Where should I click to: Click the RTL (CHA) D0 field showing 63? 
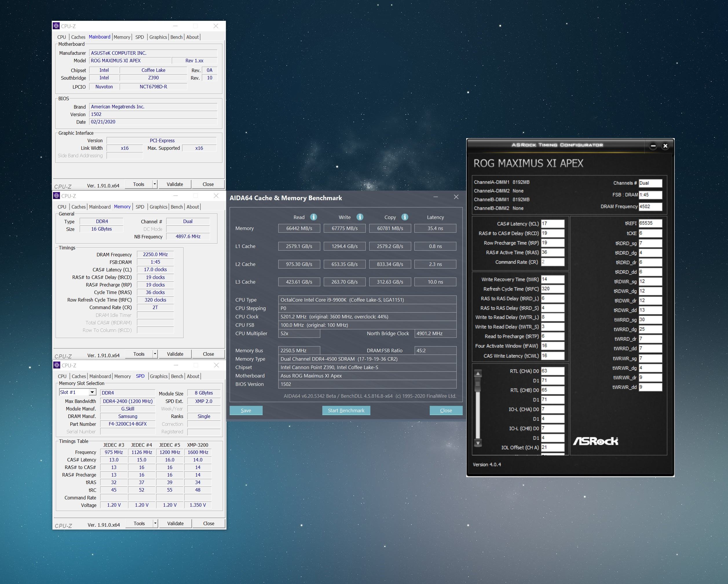click(x=553, y=371)
